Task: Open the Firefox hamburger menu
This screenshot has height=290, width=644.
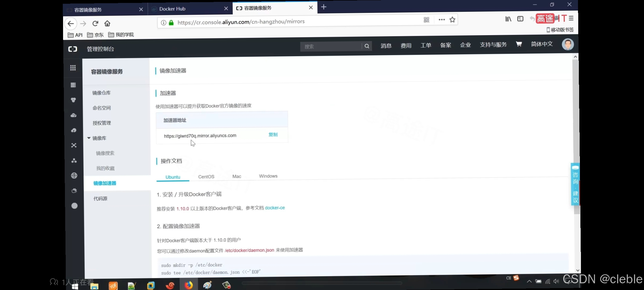Action: pos(571,18)
